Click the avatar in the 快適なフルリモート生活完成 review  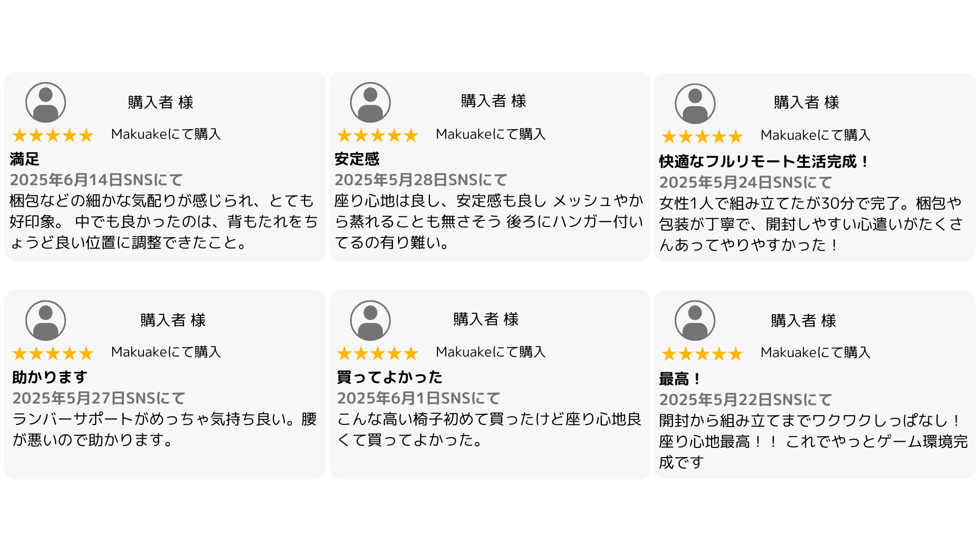(x=695, y=104)
